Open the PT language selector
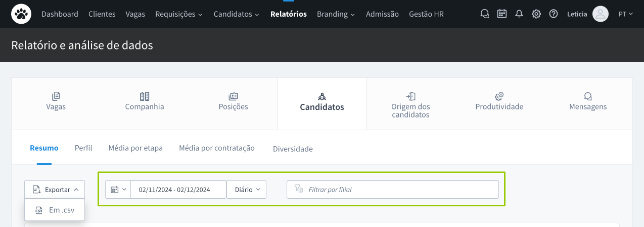 (625, 14)
